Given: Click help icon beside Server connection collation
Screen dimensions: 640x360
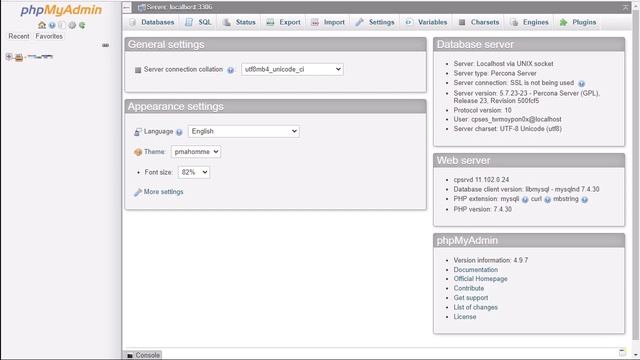Looking at the screenshot, I should [x=231, y=70].
